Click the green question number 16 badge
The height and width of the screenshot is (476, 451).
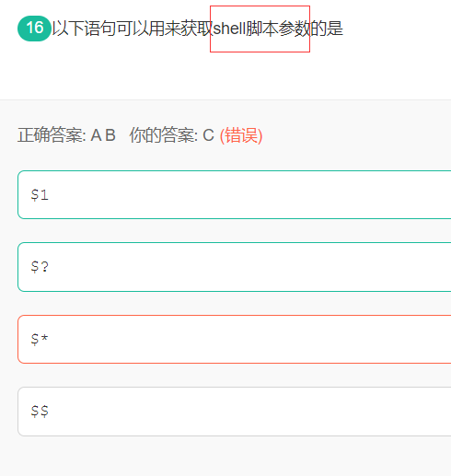click(34, 29)
